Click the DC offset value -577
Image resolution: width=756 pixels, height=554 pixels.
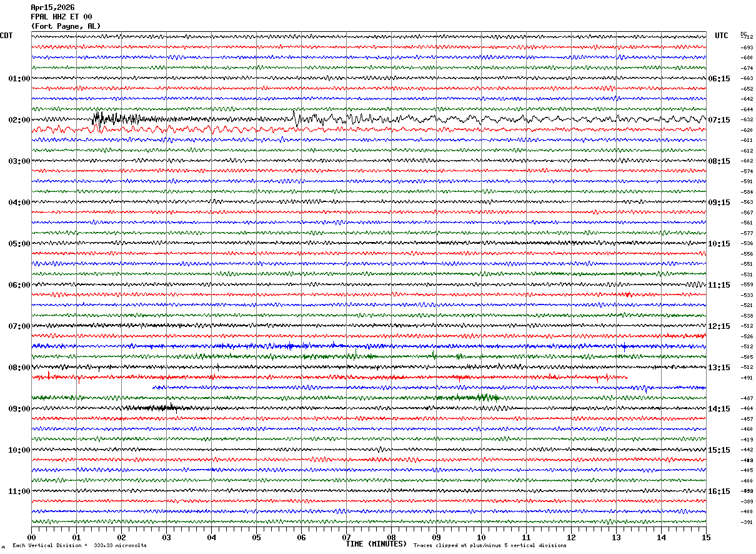coord(747,233)
